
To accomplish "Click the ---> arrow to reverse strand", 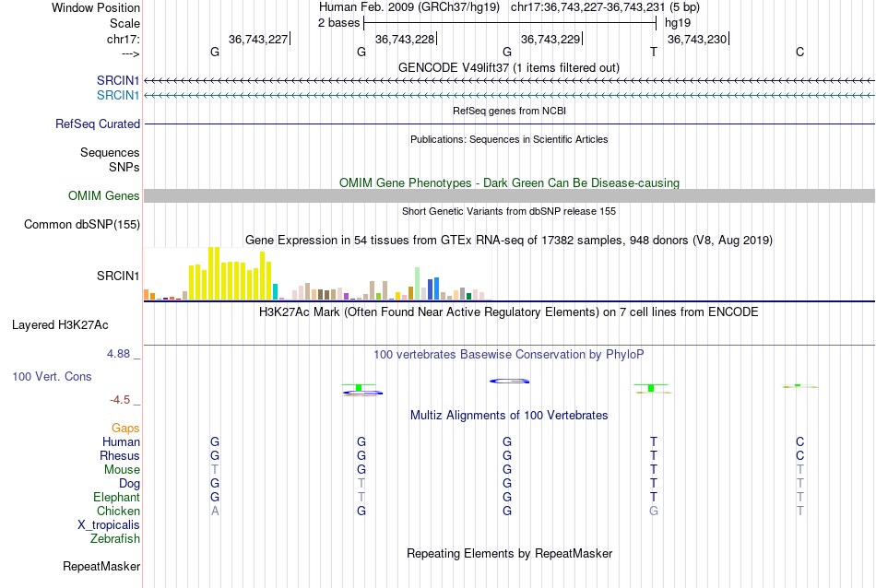I will (130, 53).
